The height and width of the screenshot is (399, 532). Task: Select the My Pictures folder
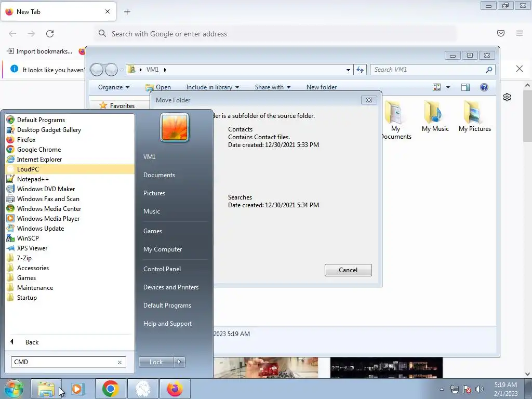pyautogui.click(x=475, y=116)
